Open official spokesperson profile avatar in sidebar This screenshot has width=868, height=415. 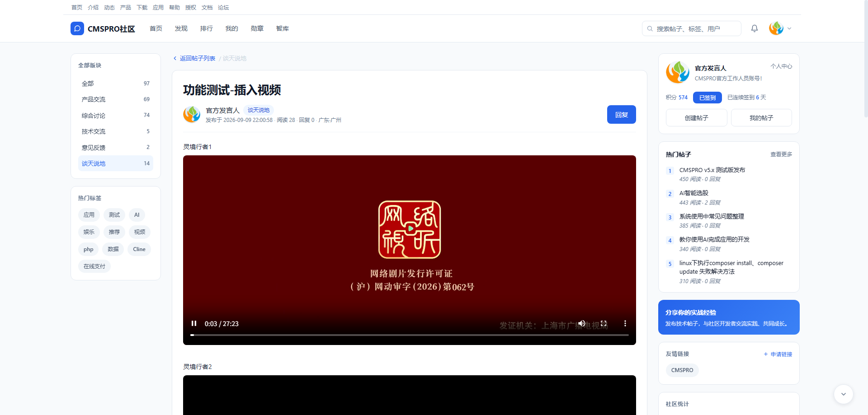click(x=678, y=72)
